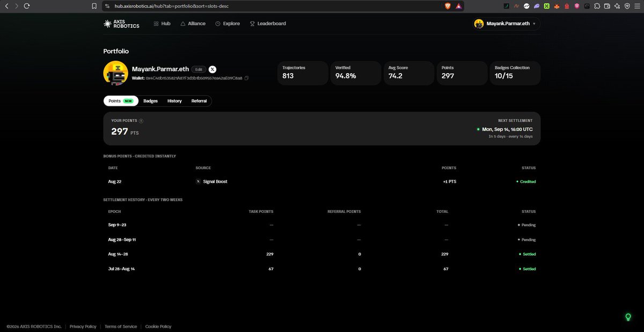
Task: Click the Avg Score 74.2 stat card
Action: click(x=409, y=73)
